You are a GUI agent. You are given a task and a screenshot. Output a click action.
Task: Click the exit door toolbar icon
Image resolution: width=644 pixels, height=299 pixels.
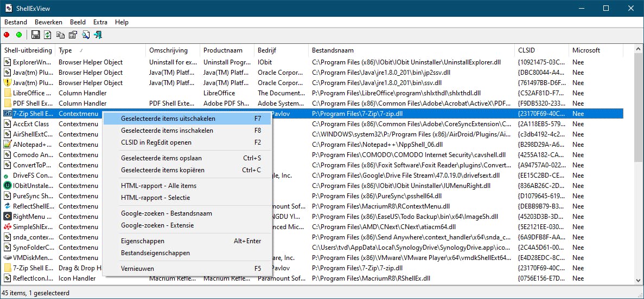tap(98, 35)
